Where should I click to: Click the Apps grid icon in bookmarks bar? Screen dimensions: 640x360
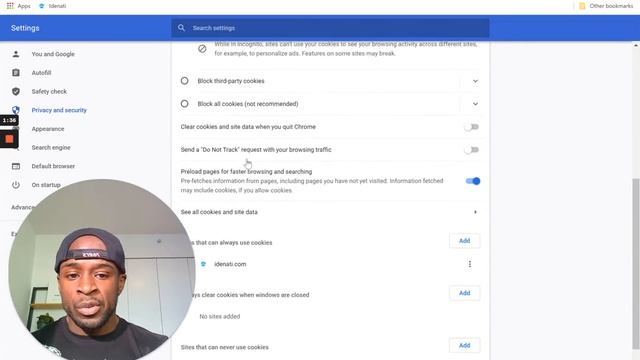[10, 6]
